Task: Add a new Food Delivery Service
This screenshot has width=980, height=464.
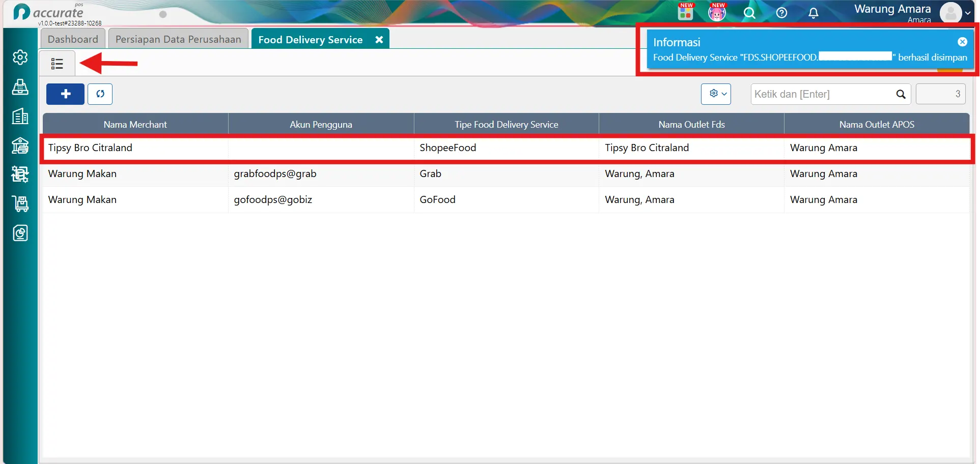Action: tap(65, 94)
